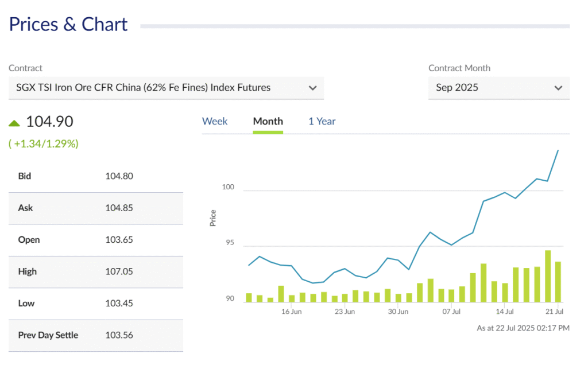Click the green up-arrow price indicator
This screenshot has height=369, width=588.
(x=14, y=123)
